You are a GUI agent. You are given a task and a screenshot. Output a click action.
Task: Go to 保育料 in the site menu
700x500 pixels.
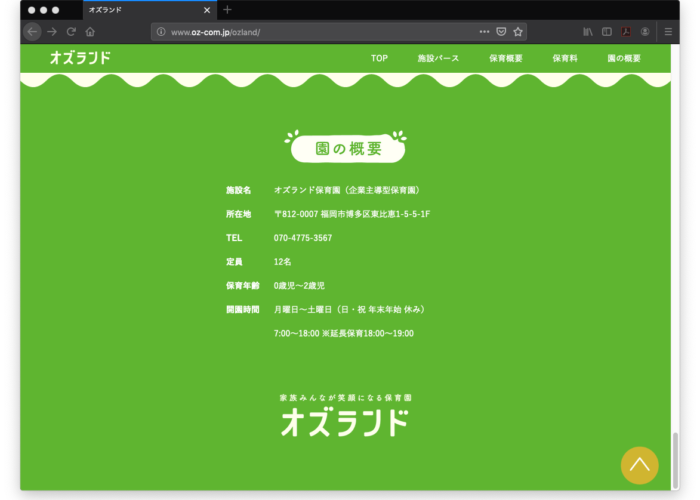coord(565,58)
